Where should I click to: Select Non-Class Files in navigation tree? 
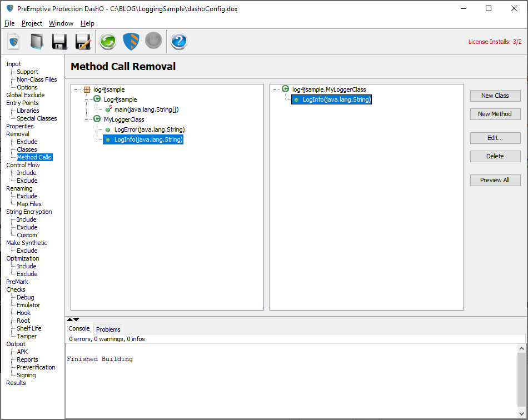37,79
